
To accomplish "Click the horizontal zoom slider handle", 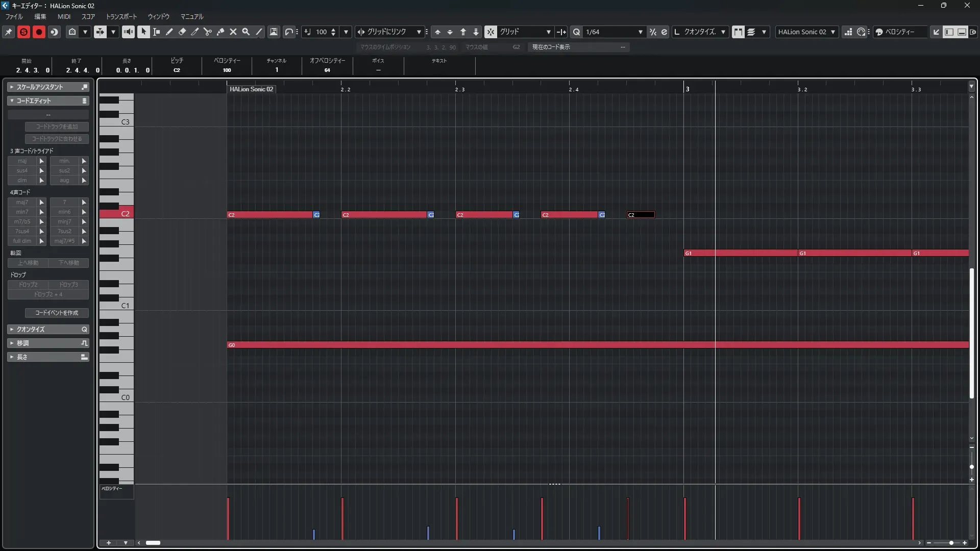I will (x=951, y=543).
